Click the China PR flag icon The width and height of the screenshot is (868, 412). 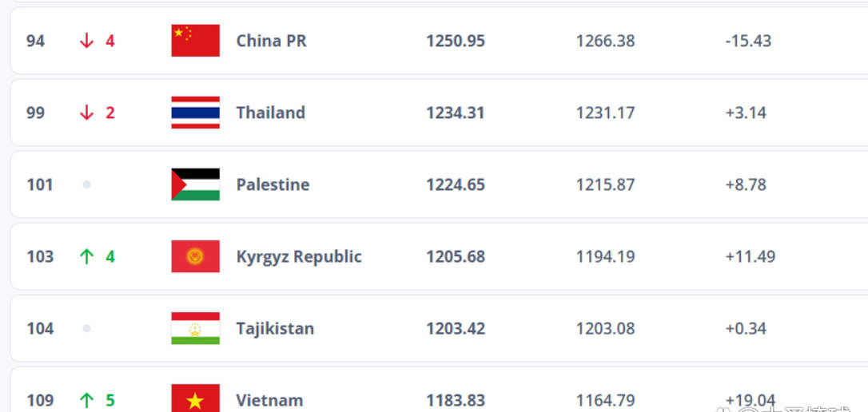195,41
